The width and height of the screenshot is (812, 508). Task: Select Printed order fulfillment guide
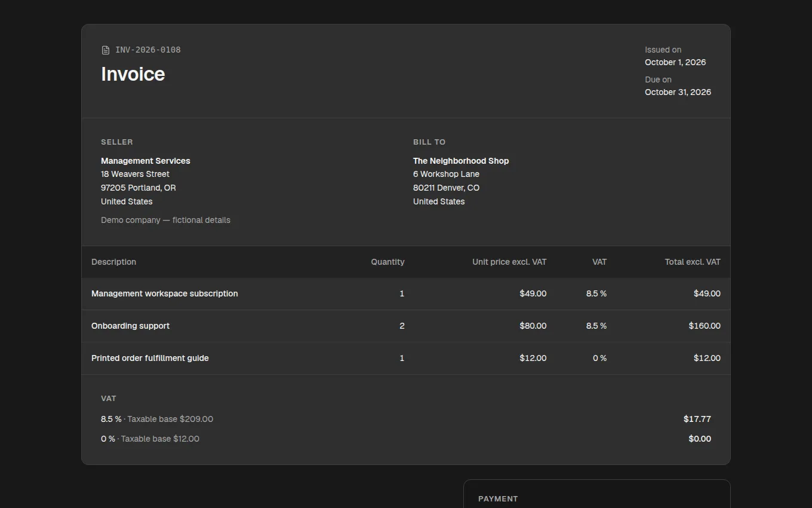150,358
